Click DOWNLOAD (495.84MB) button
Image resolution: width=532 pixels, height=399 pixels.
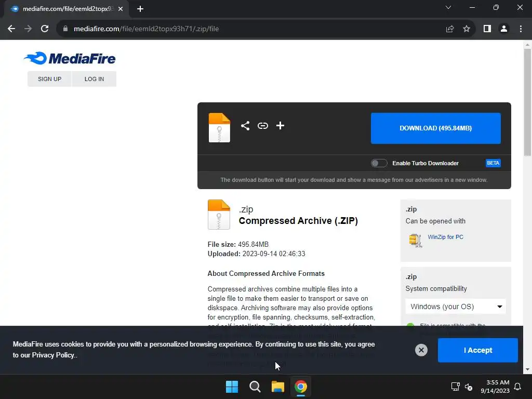(436, 128)
